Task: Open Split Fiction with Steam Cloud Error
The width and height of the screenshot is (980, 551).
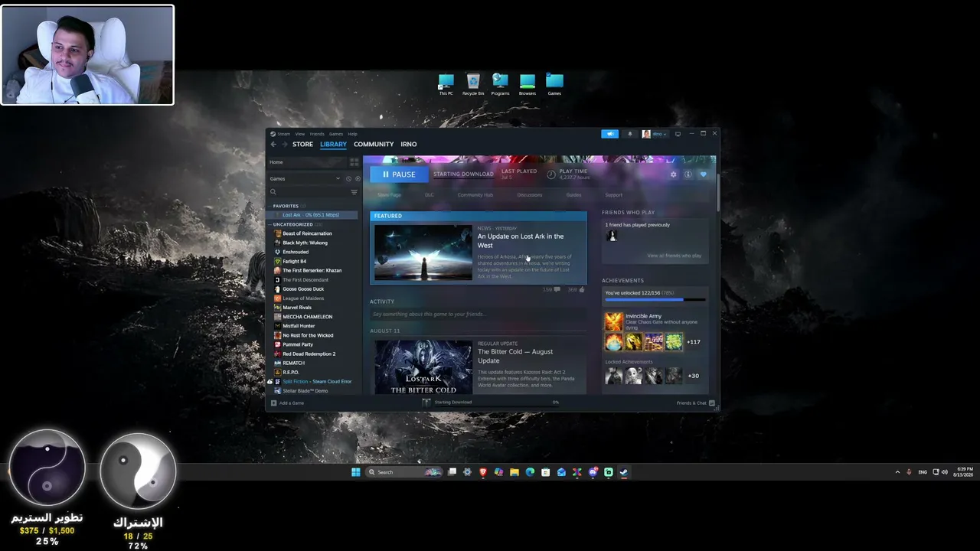Action: (x=317, y=381)
